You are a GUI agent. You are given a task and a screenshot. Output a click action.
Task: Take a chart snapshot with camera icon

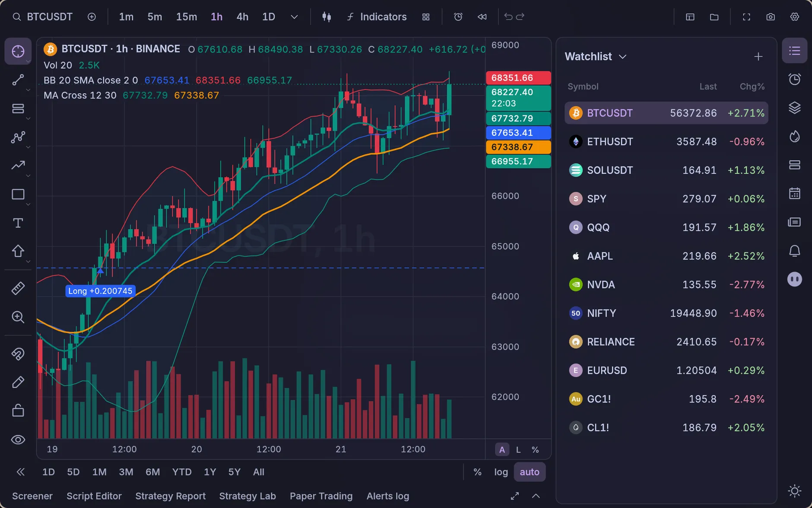coord(770,17)
